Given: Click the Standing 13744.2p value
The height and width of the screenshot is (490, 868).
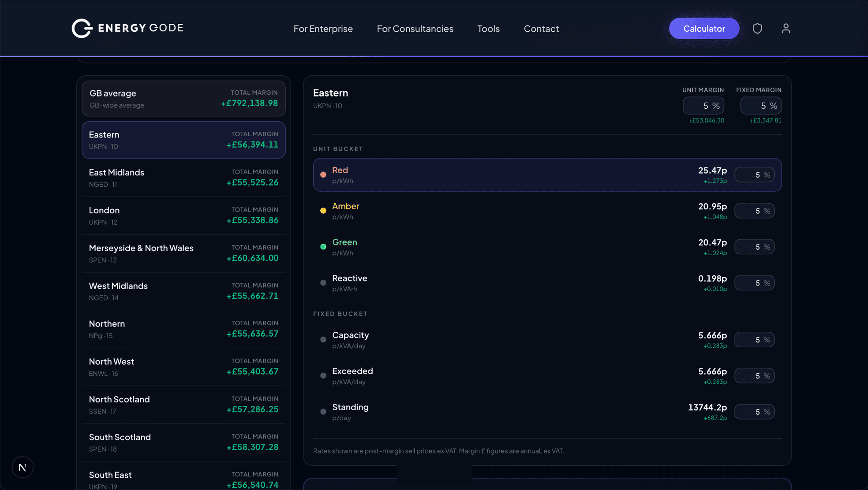Looking at the screenshot, I should (707, 407).
